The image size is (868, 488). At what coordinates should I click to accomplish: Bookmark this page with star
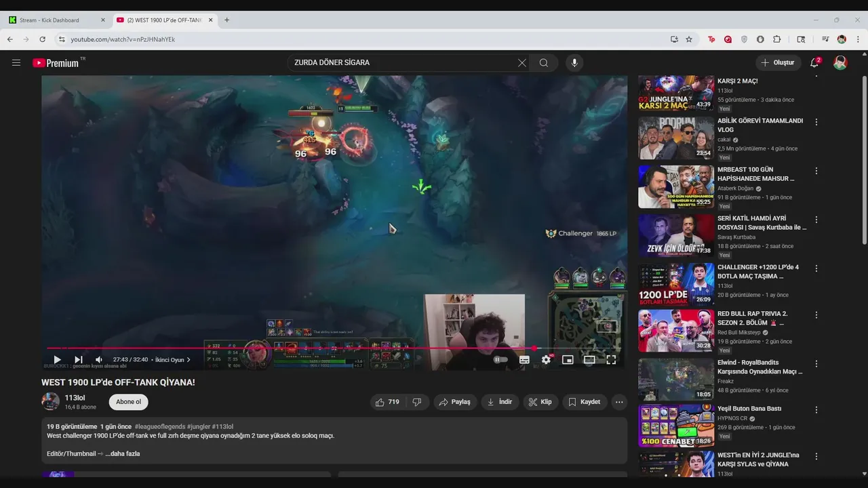(x=689, y=39)
